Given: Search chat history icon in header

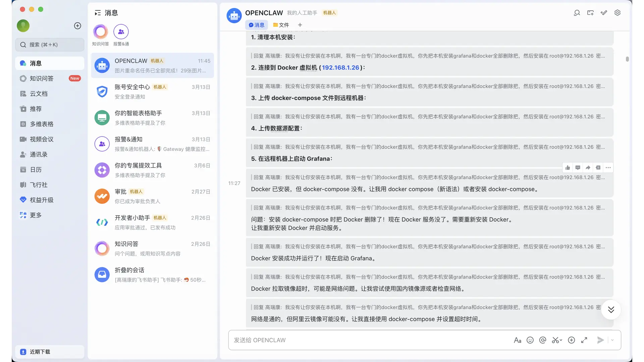Looking at the screenshot, I should pyautogui.click(x=577, y=13).
